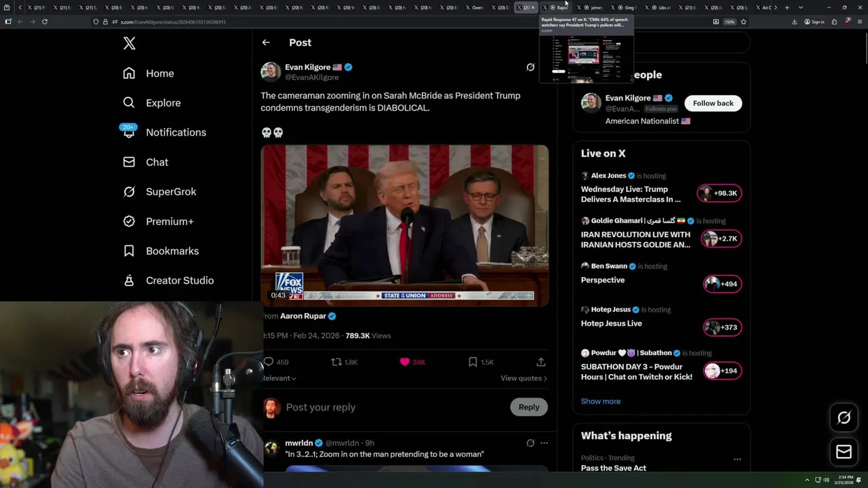Expand the list all tabs dropdown
This screenshot has width=868, height=488.
(801, 7)
